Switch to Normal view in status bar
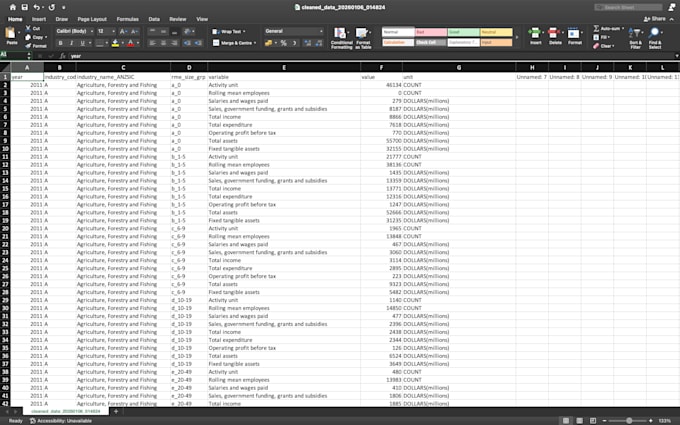This screenshot has width=680, height=425. point(566,421)
